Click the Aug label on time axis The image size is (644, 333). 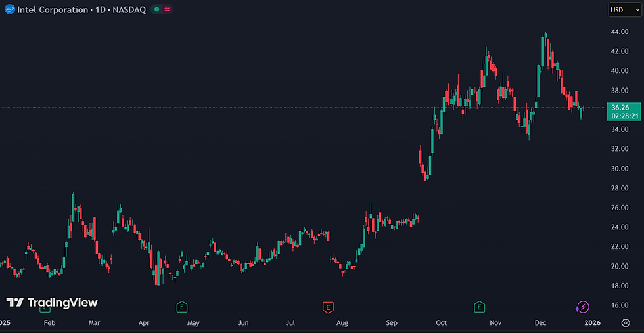coord(342,323)
